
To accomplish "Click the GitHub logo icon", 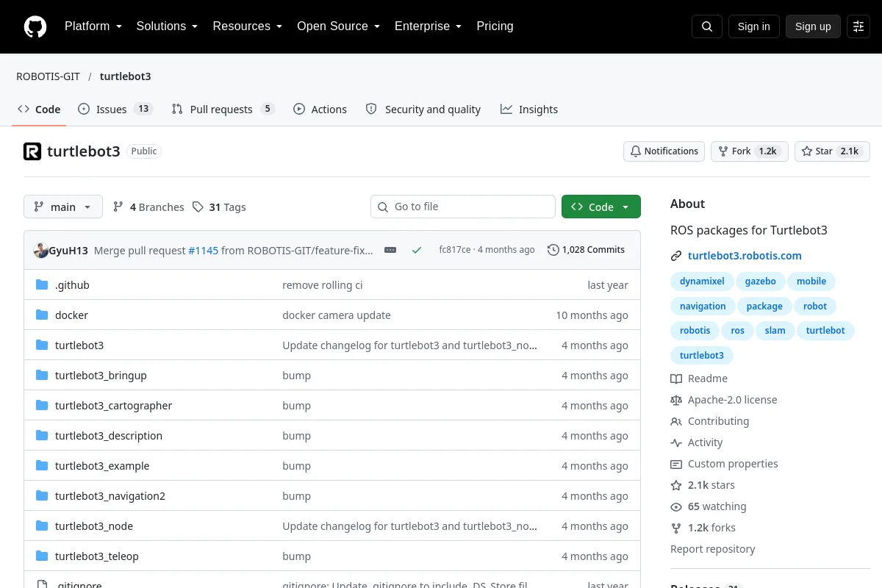I will 35,26.
